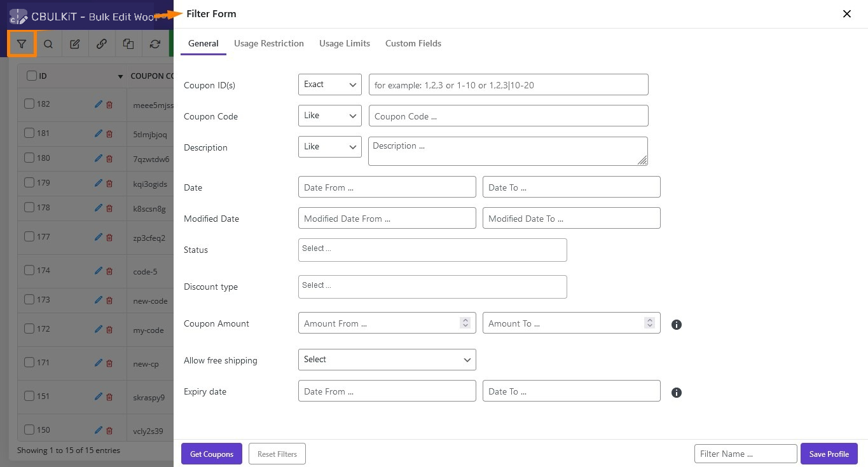Viewport: 868px width, 467px height.
Task: Open the Custom Fields tab
Action: tap(413, 43)
